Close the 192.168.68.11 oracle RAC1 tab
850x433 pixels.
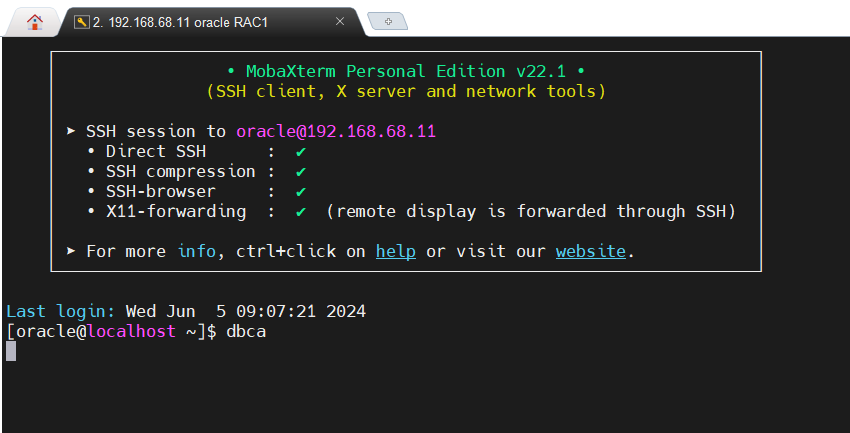340,21
